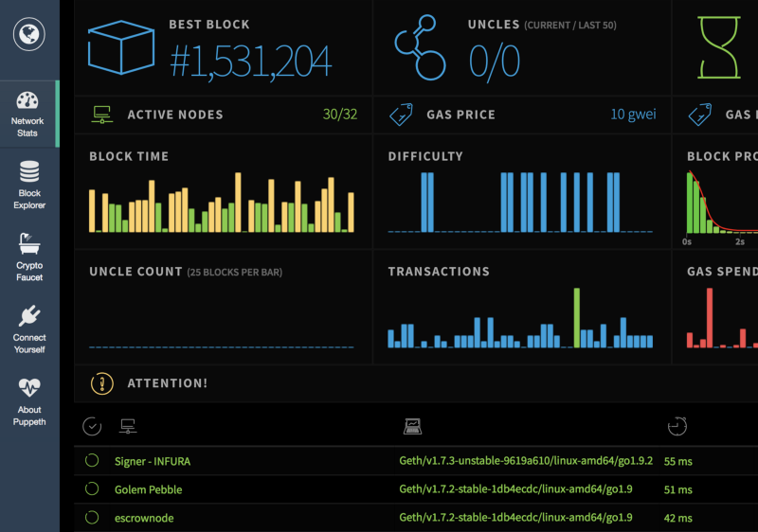The image size is (758, 532).
Task: Pin the Golem Pebble node
Action: pos(92,489)
